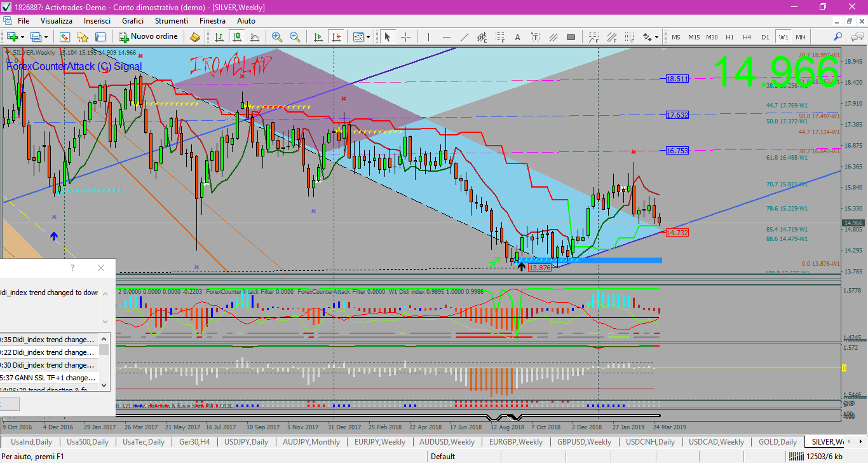Open the new chart tool
868x463 pixels.
[x=12, y=37]
